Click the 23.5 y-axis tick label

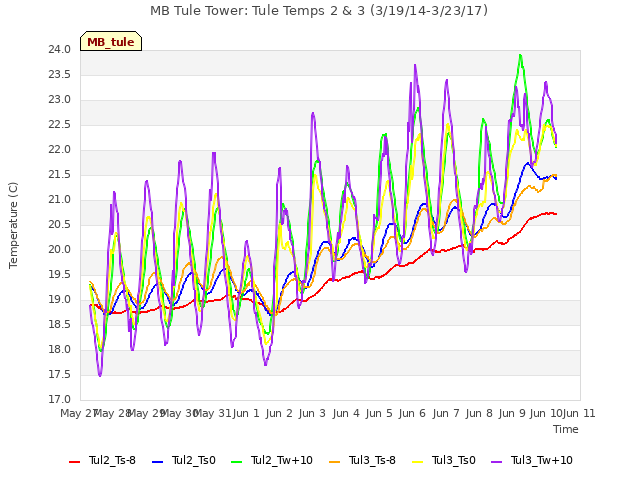point(60,75)
